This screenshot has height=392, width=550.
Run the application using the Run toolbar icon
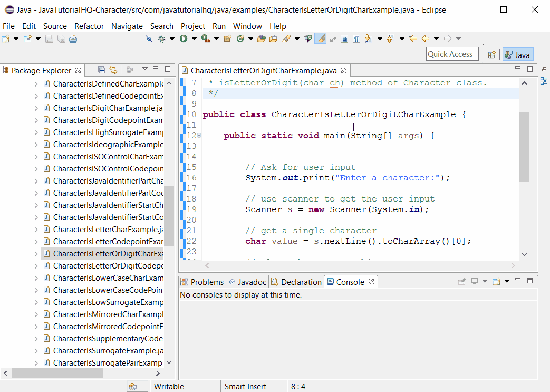[183, 38]
